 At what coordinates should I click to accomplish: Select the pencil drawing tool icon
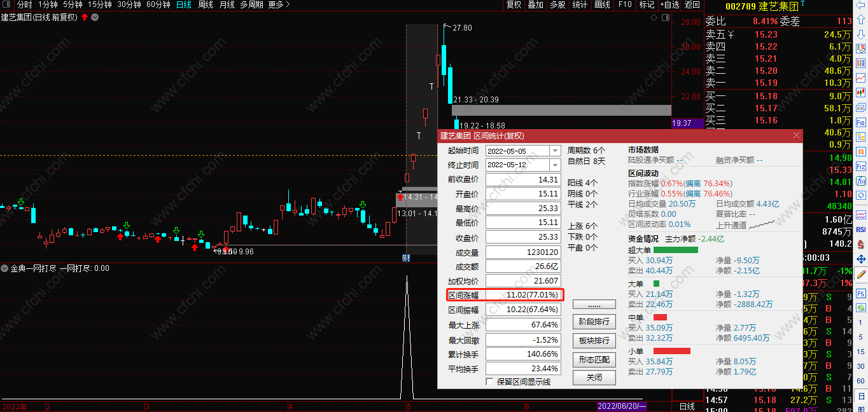pos(861,275)
